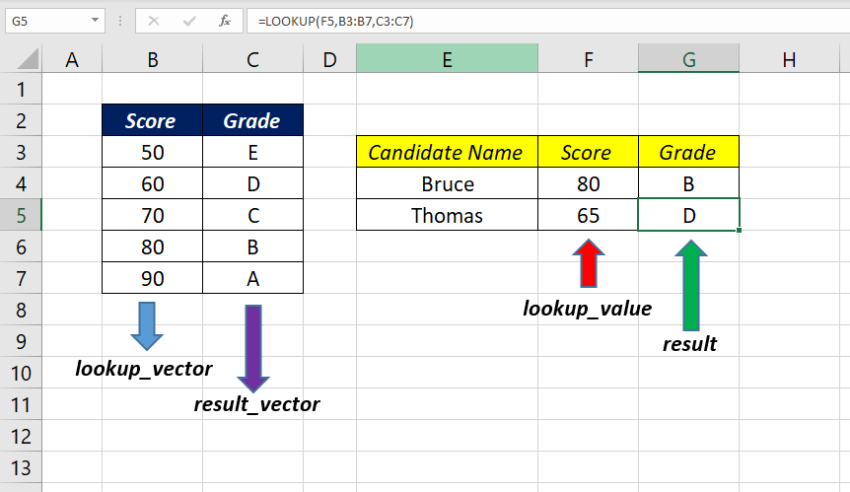Click the cell containing Thomas

(x=446, y=215)
